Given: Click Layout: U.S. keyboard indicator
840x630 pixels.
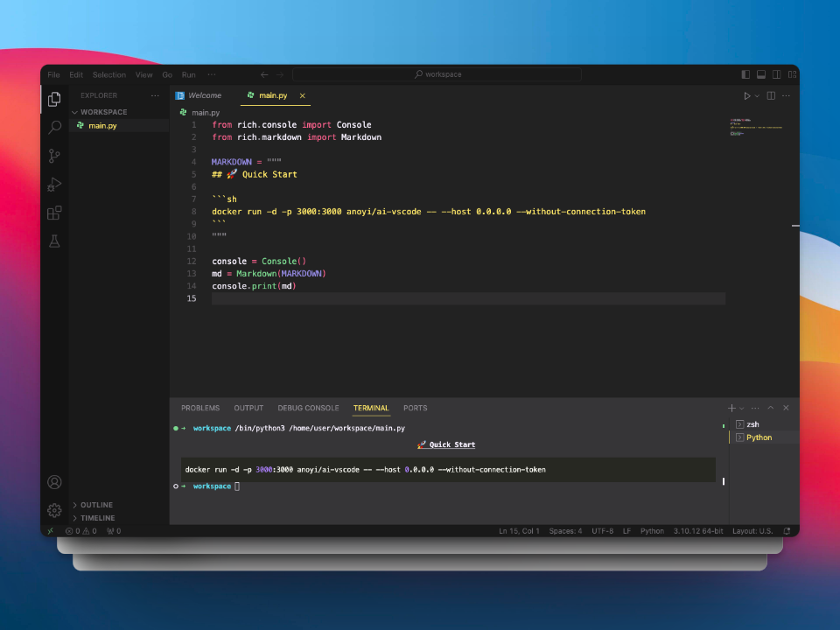Looking at the screenshot, I should pos(752,531).
